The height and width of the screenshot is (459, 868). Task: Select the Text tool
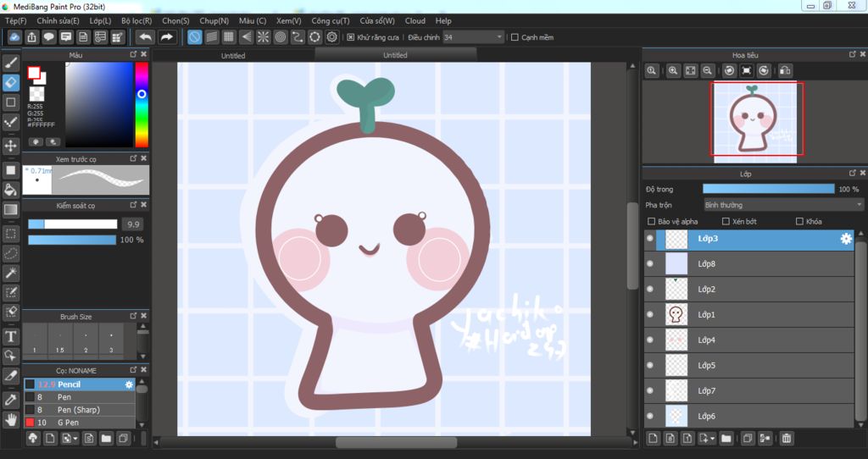click(11, 336)
